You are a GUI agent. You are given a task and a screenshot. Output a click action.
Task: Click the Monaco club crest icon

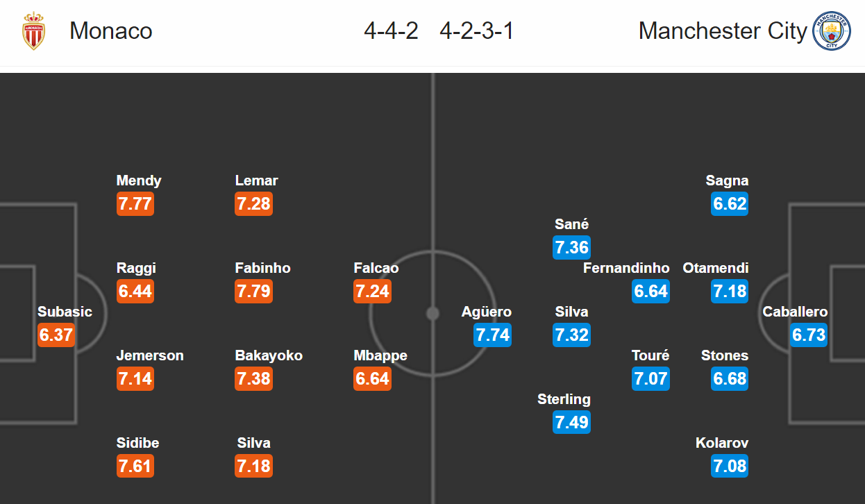(33, 31)
